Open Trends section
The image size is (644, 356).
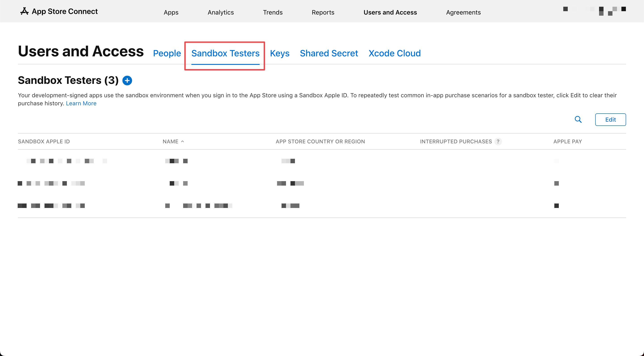(273, 12)
